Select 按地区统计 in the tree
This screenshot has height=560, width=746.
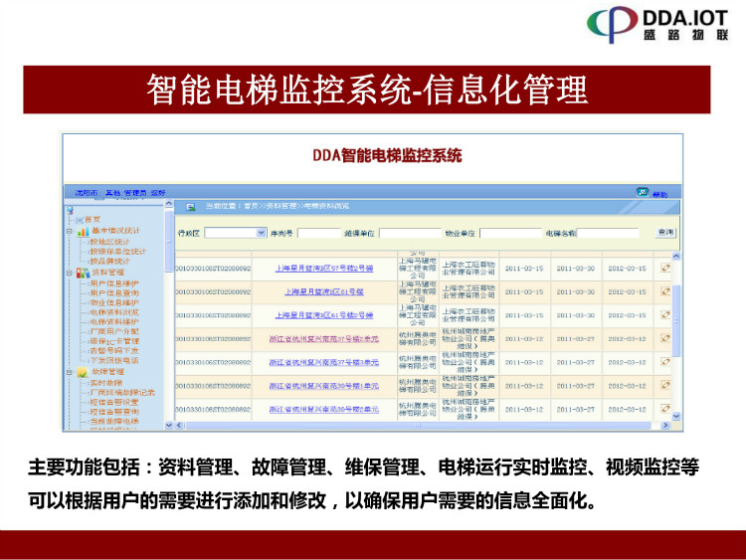[x=109, y=242]
